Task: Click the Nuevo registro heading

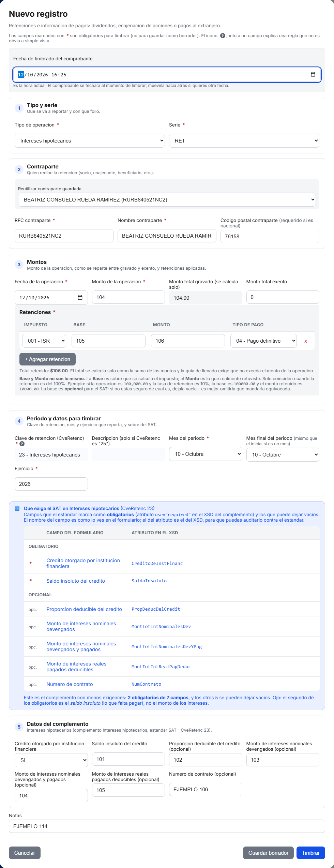Action: (38, 14)
